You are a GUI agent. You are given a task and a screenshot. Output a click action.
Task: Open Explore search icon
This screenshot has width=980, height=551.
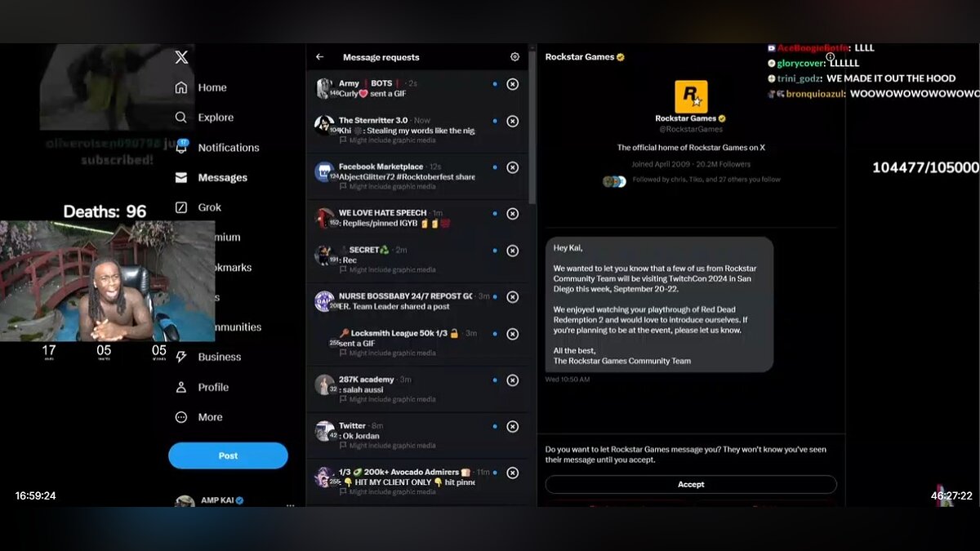[181, 118]
